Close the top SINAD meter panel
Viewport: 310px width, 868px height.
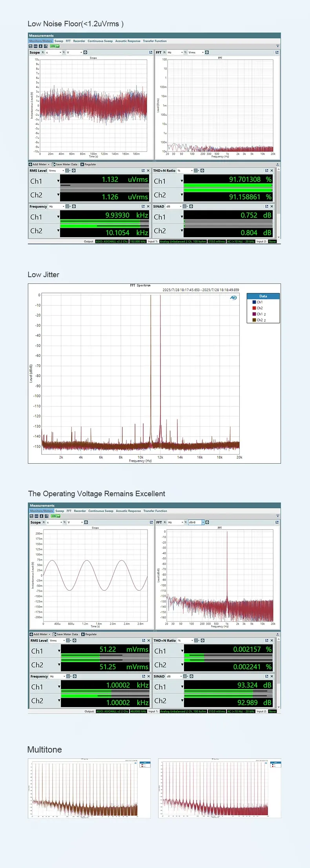click(272, 206)
